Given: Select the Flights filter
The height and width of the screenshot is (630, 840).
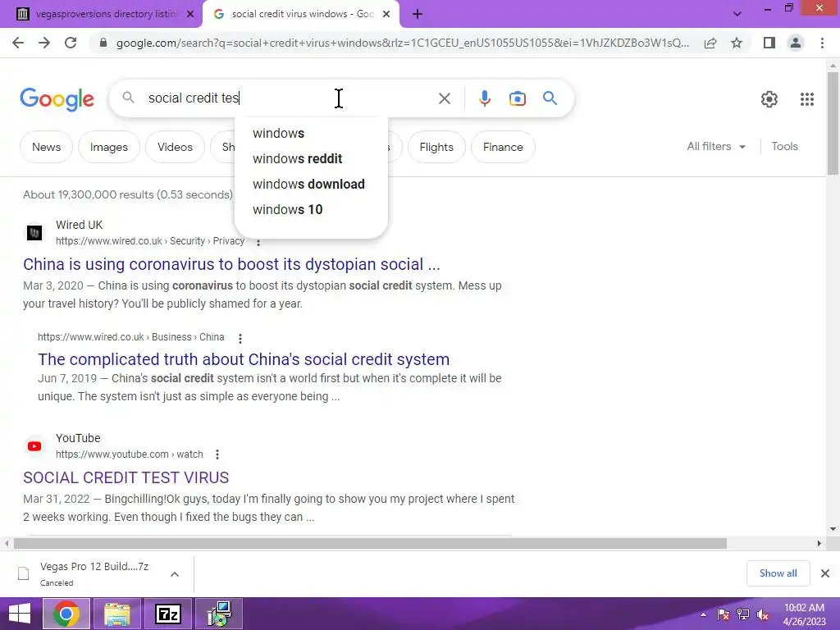Looking at the screenshot, I should tap(436, 148).
